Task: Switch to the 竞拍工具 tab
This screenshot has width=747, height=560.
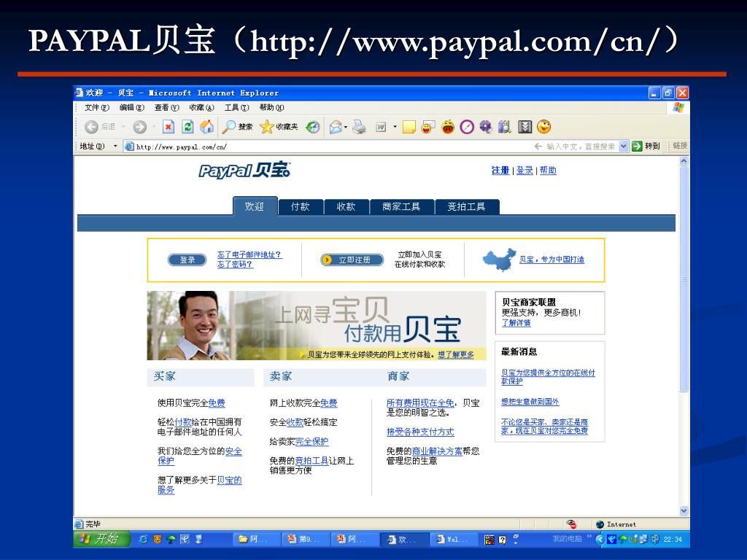Action: pos(466,206)
